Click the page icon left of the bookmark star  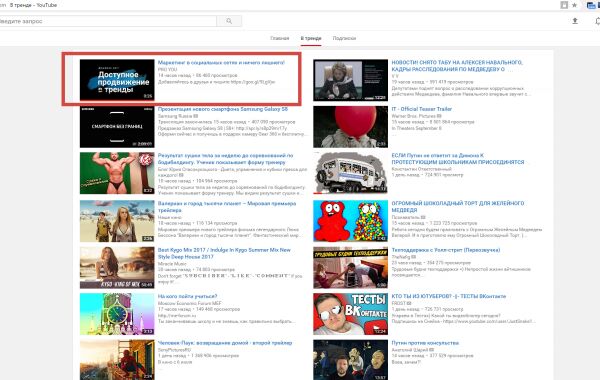pyautogui.click(x=564, y=5)
